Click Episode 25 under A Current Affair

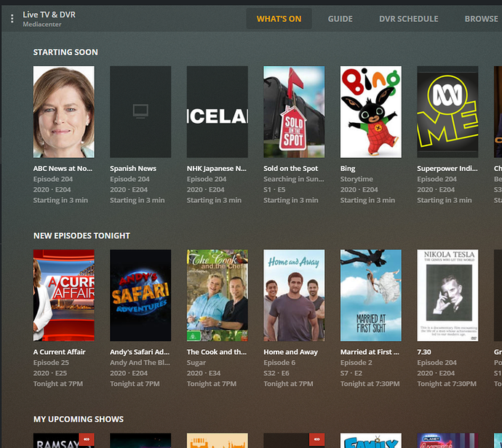click(x=51, y=363)
